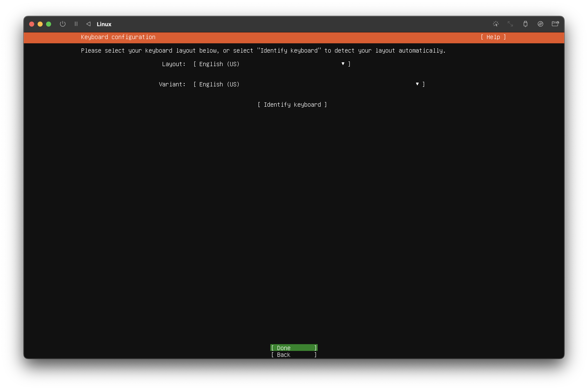Pause the Linux virtual machine
The width and height of the screenshot is (588, 390).
click(x=76, y=24)
